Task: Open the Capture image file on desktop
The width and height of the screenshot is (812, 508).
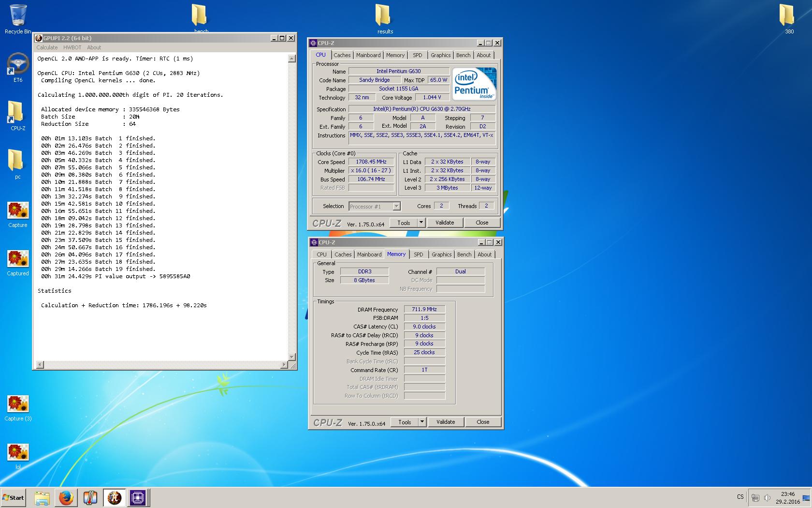Action: 18,214
